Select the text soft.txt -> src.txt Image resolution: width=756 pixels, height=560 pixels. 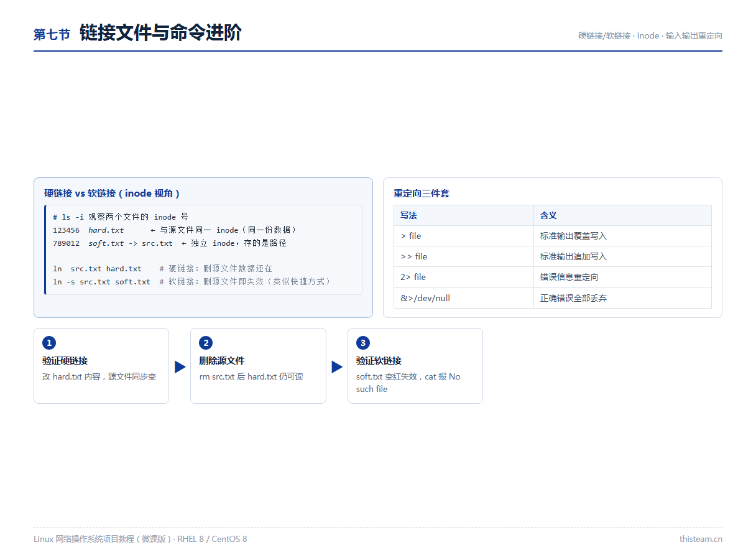[x=131, y=243]
